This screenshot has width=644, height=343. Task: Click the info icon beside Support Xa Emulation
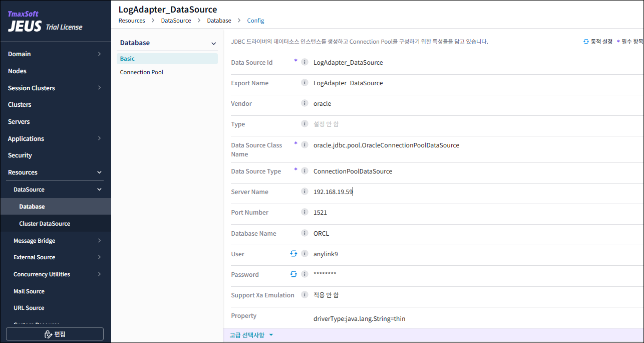304,295
